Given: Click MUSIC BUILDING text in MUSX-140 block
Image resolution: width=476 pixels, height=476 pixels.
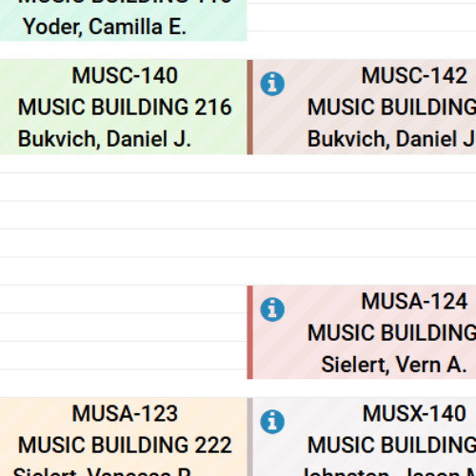Looking at the screenshot, I should point(391,445).
